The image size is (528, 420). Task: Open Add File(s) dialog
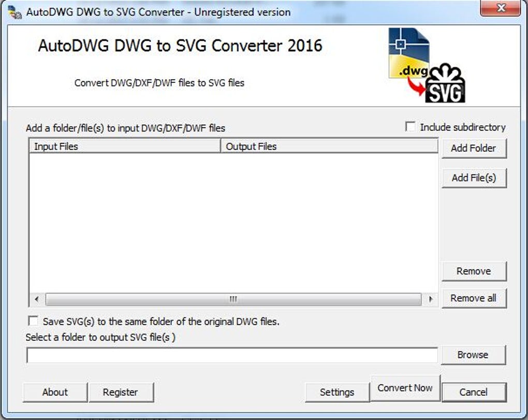(474, 178)
